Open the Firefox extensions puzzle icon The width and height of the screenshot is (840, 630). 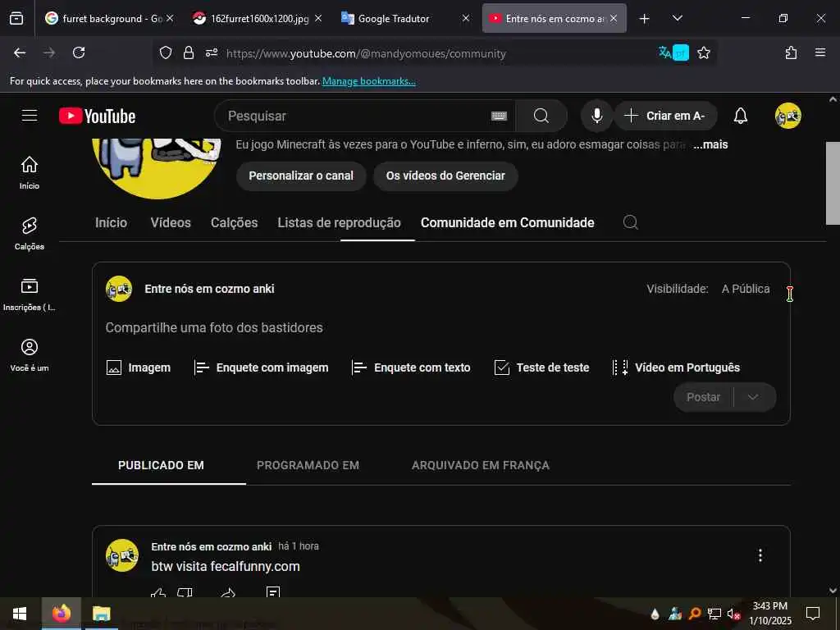(791, 52)
